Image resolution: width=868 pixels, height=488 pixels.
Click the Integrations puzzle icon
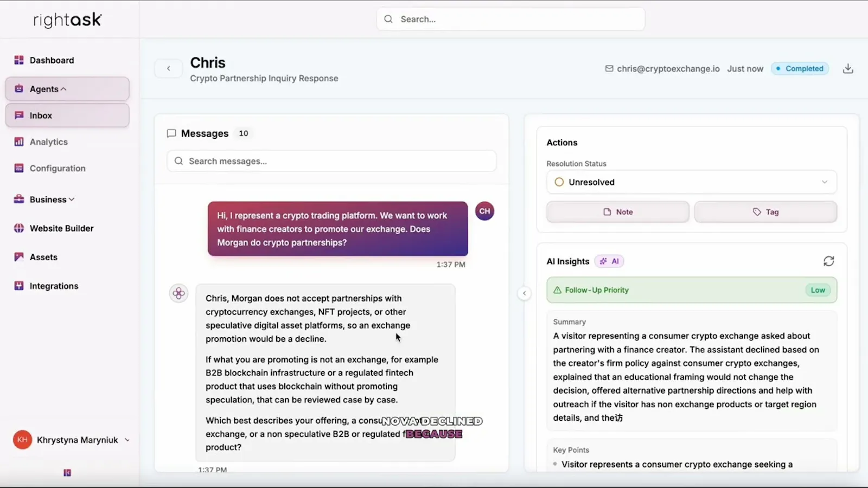click(x=19, y=286)
